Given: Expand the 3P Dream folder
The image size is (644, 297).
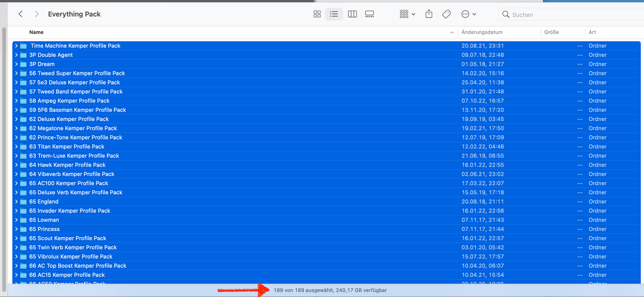Looking at the screenshot, I should (x=16, y=64).
